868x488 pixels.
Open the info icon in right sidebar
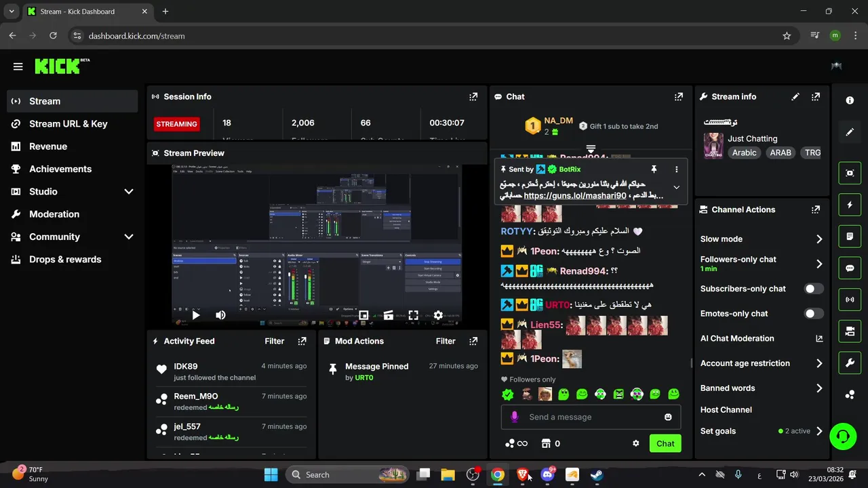tap(850, 100)
